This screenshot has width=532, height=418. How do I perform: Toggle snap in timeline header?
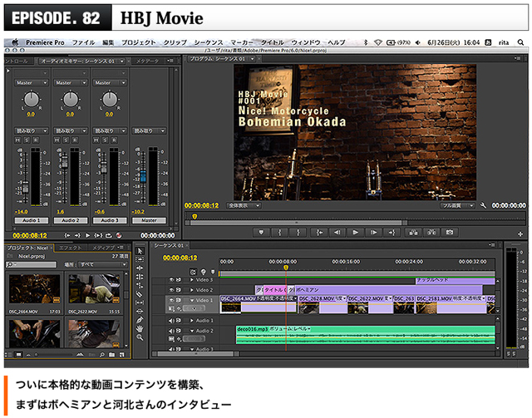tap(193, 272)
